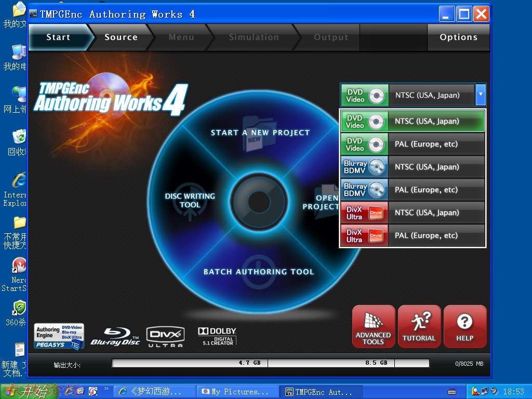Open the Start tab
Viewport: 532px width, 399px height.
pos(58,37)
